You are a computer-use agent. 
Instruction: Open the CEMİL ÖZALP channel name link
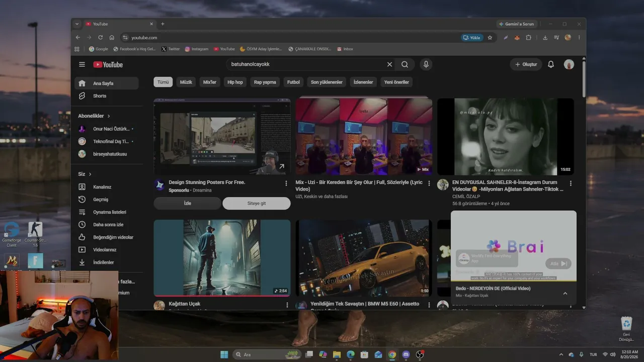[x=466, y=197]
